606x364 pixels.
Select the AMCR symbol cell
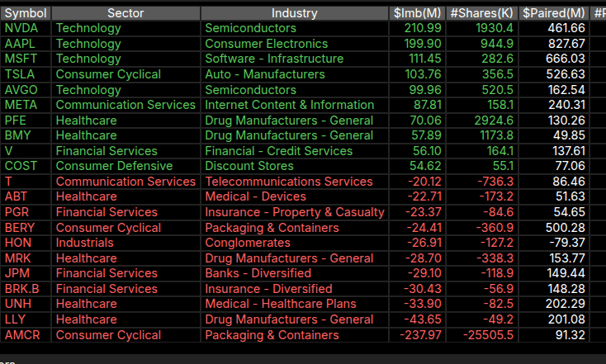tap(26, 334)
